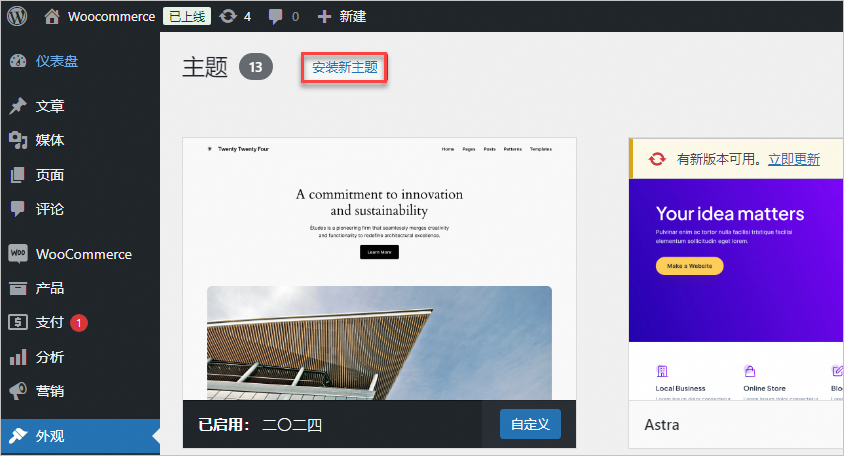Open the 仪表盘 dashboard menu
The width and height of the screenshot is (844, 456).
56,61
